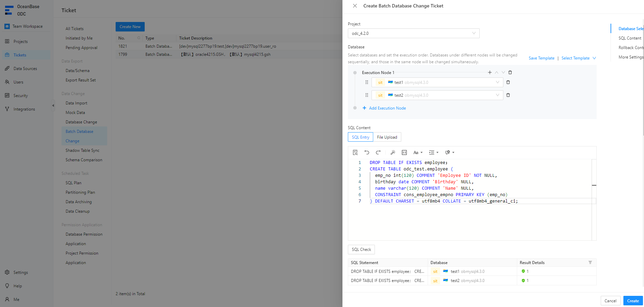Open the Project dropdown showing odc_4.2.0

[x=413, y=33]
